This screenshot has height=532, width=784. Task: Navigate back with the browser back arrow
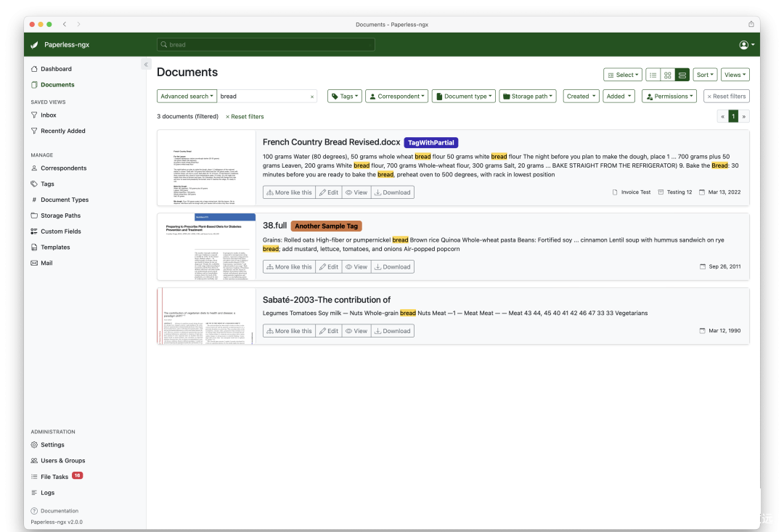(65, 24)
